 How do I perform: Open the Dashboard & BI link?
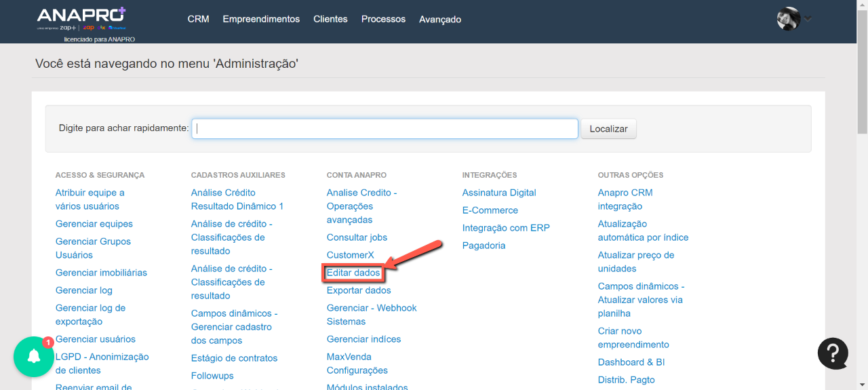click(631, 362)
